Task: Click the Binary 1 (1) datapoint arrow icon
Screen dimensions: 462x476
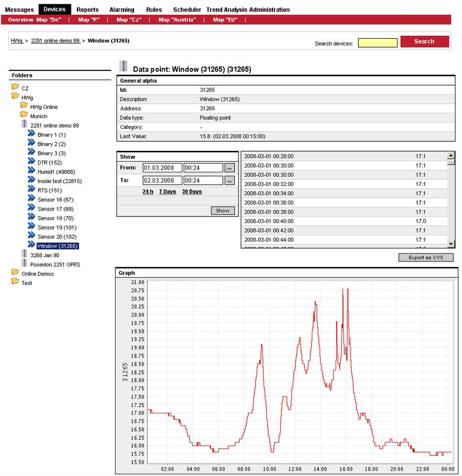Action: (x=31, y=133)
